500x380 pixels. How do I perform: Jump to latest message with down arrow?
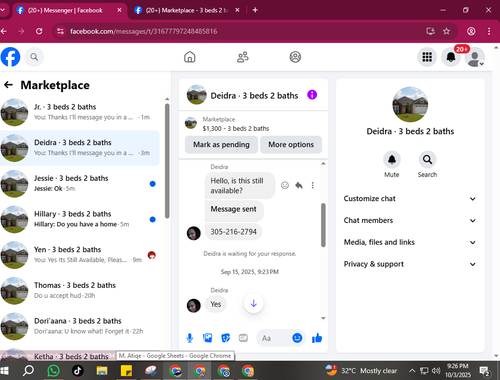tap(254, 303)
